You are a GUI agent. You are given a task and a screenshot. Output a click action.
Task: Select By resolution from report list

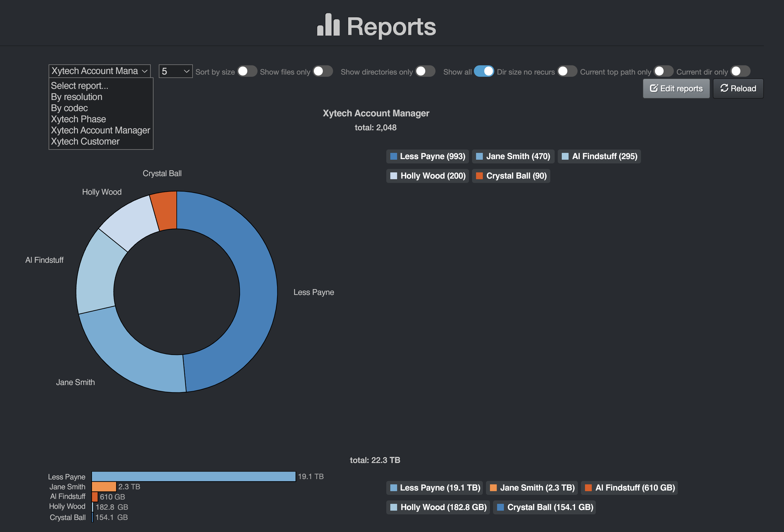pos(76,97)
